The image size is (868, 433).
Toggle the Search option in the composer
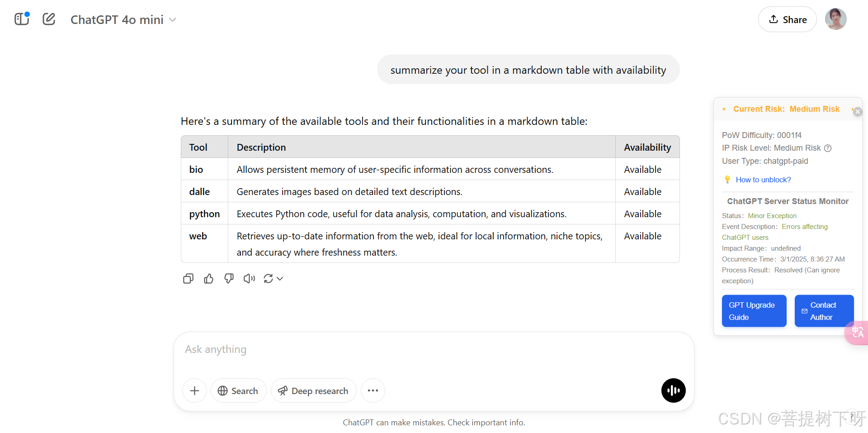[x=238, y=390]
